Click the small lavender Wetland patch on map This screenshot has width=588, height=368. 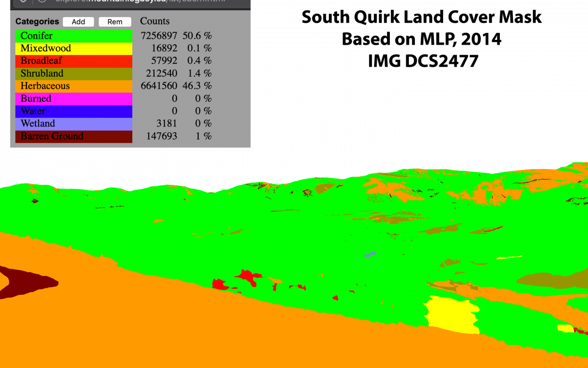coord(371,254)
